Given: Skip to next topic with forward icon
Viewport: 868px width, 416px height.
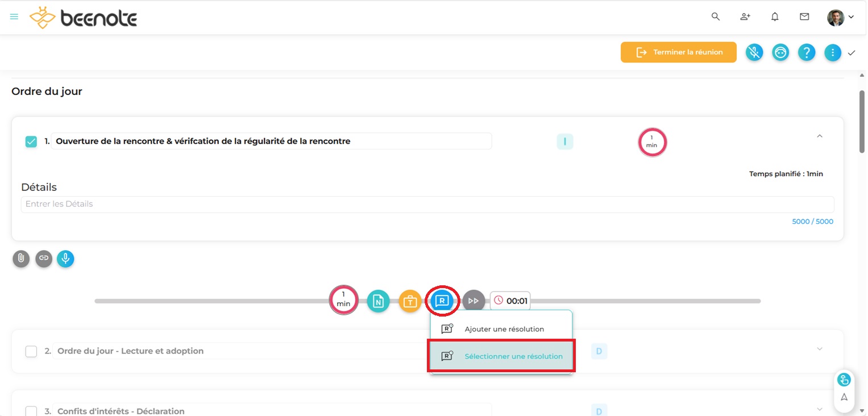Looking at the screenshot, I should click(x=473, y=301).
